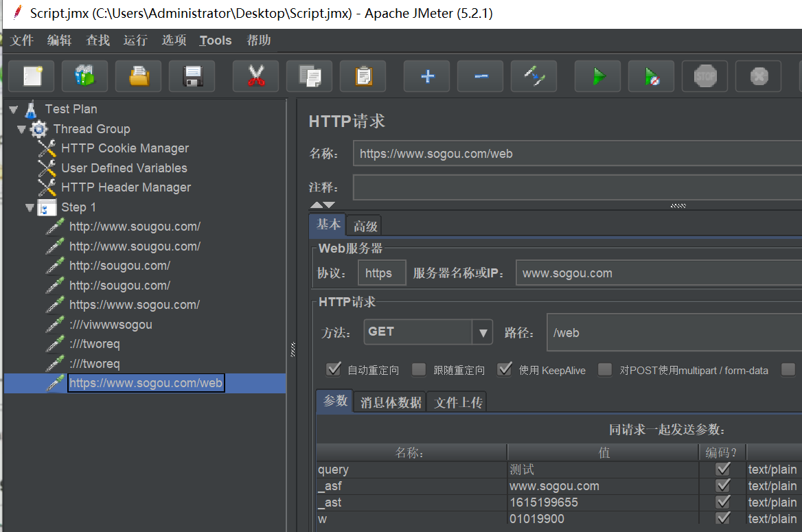The height and width of the screenshot is (532, 802).
Task: Open the 选项 menu
Action: coord(174,40)
